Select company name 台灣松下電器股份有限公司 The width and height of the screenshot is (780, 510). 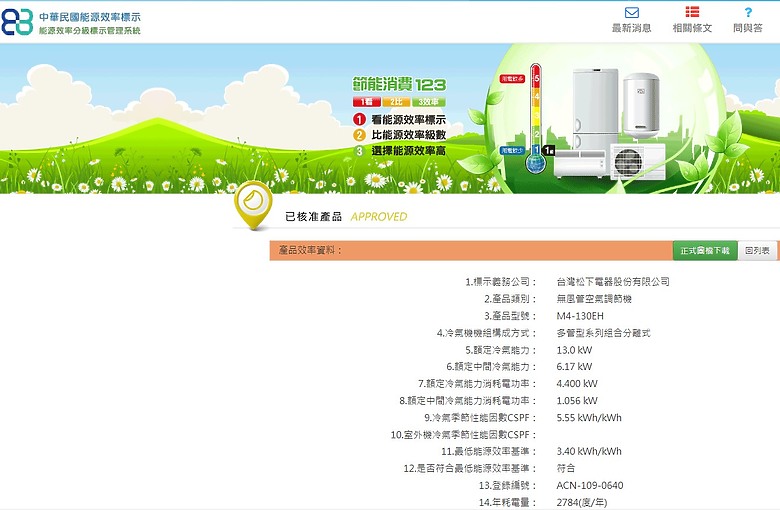tap(613, 282)
